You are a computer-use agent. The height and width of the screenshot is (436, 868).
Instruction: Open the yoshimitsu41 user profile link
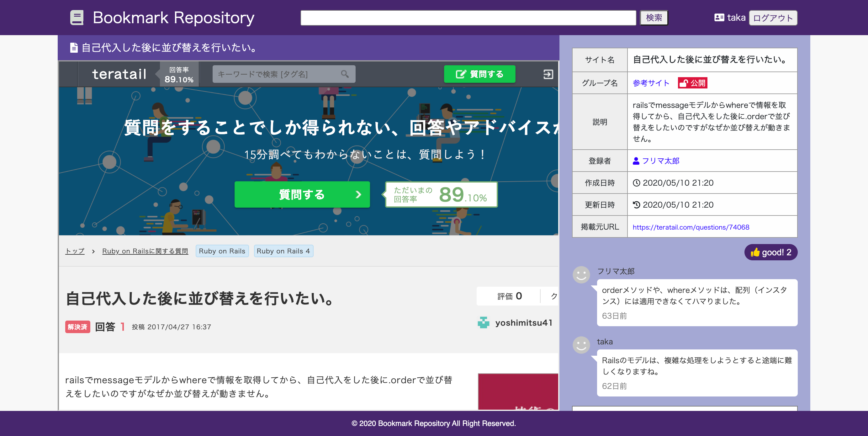pos(524,323)
